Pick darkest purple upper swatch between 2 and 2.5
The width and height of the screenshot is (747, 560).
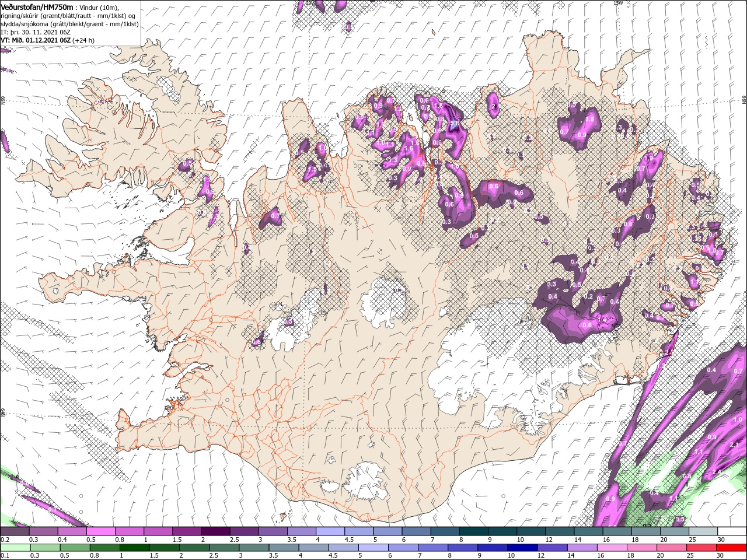(215, 531)
